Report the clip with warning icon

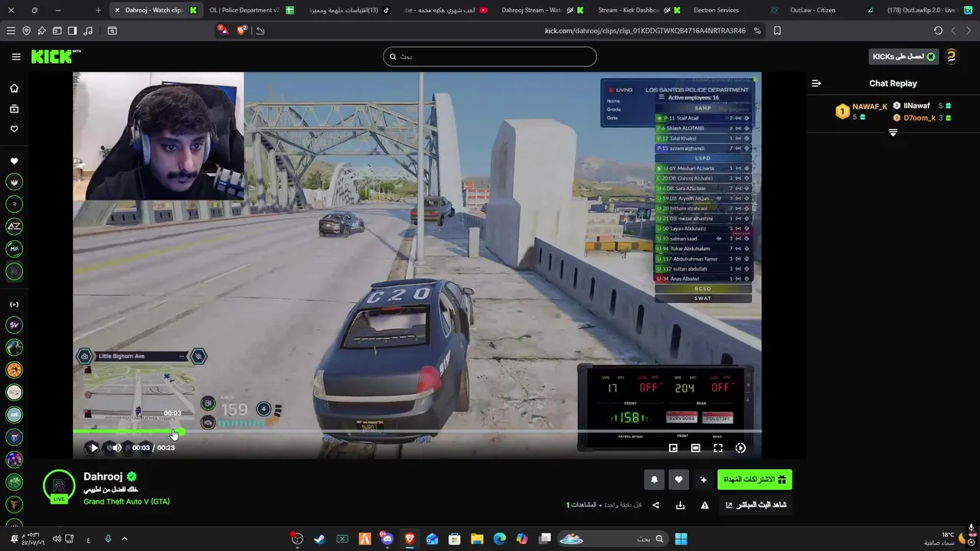pos(704,505)
